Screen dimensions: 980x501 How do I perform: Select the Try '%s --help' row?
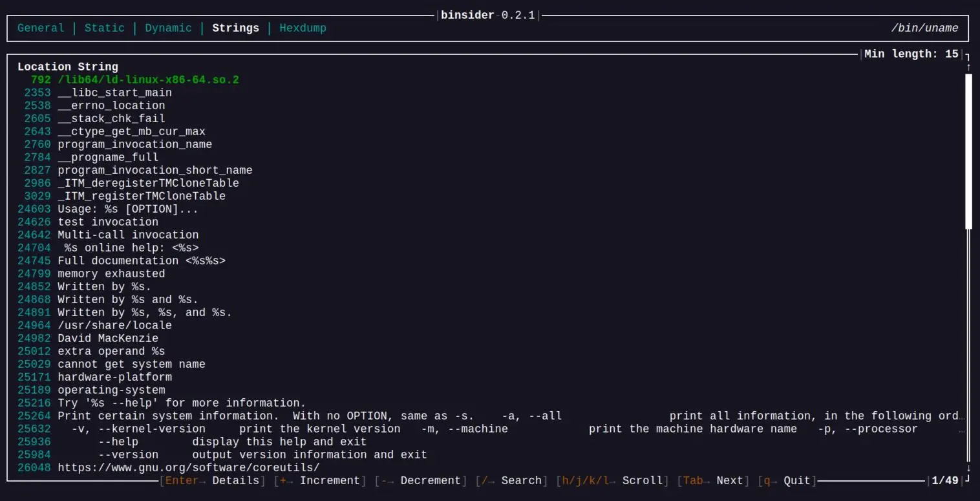[x=489, y=403]
